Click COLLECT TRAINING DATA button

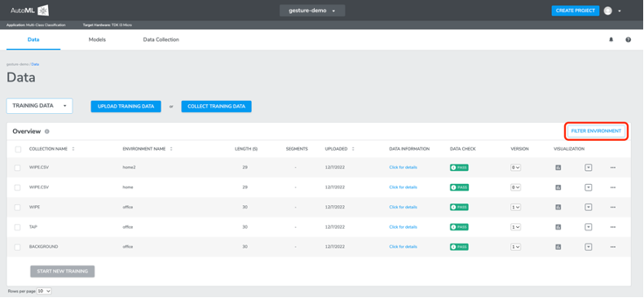click(217, 107)
